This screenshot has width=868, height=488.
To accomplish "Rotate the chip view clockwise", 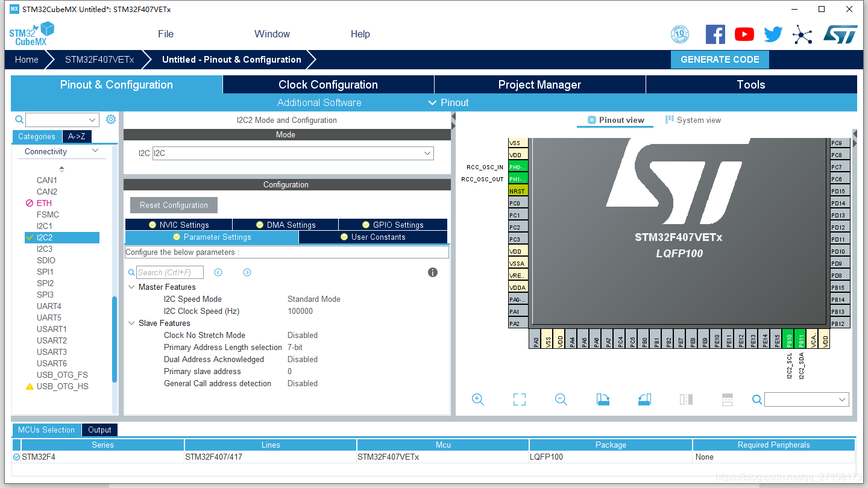I will pyautogui.click(x=603, y=399).
